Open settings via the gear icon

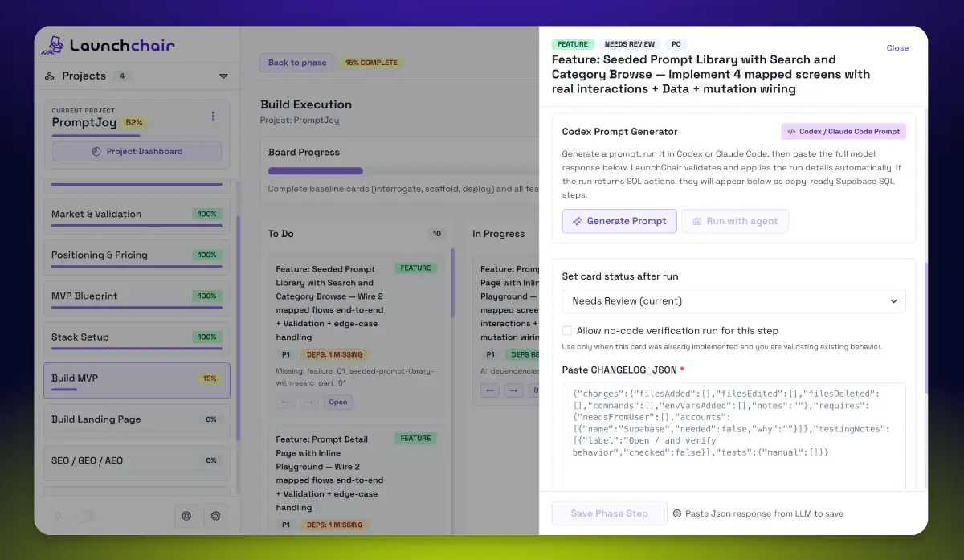215,516
